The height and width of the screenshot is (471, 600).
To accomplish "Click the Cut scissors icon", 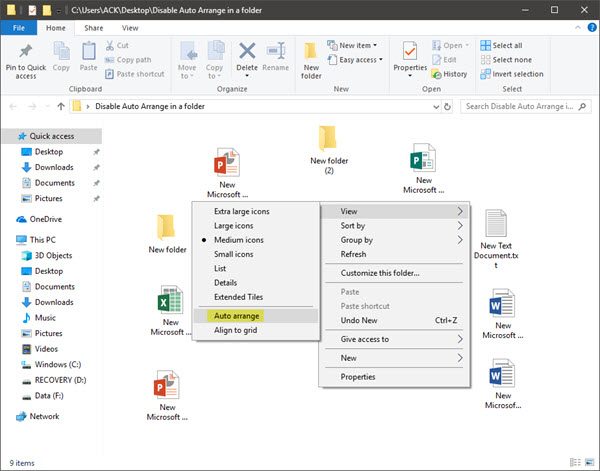I will (110, 46).
